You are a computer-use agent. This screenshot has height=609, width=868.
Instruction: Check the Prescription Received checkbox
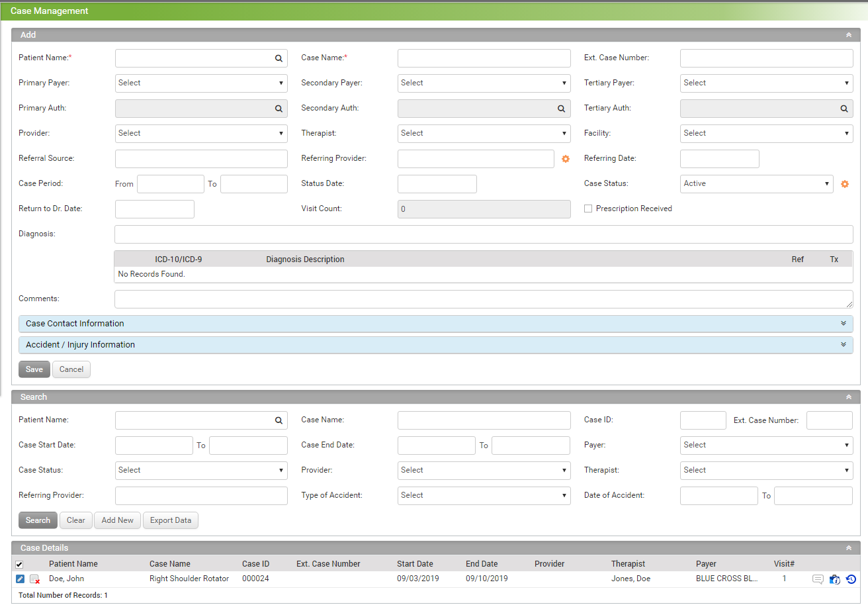point(588,208)
